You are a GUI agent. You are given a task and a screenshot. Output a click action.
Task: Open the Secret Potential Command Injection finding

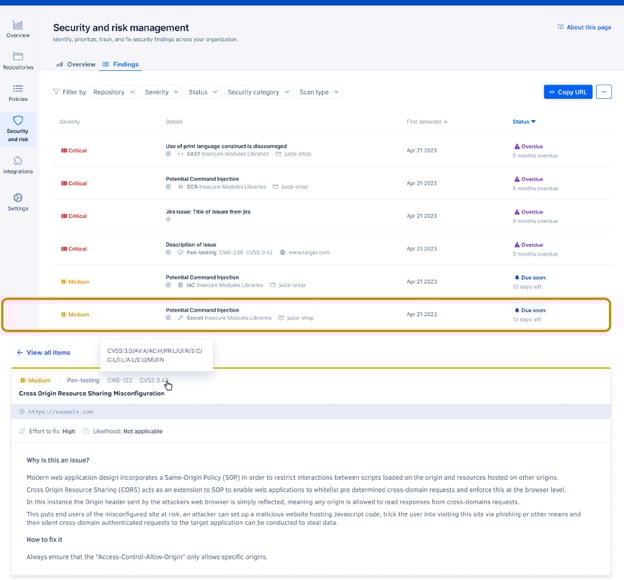pyautogui.click(x=202, y=310)
